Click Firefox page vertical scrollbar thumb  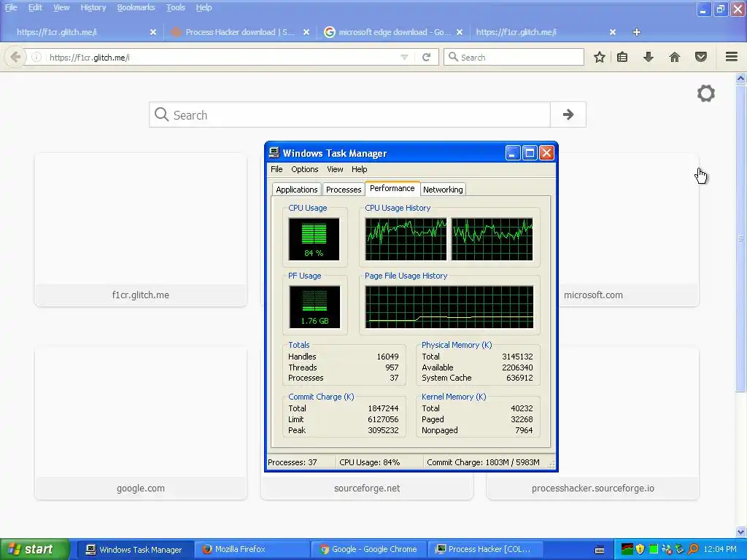(x=740, y=238)
